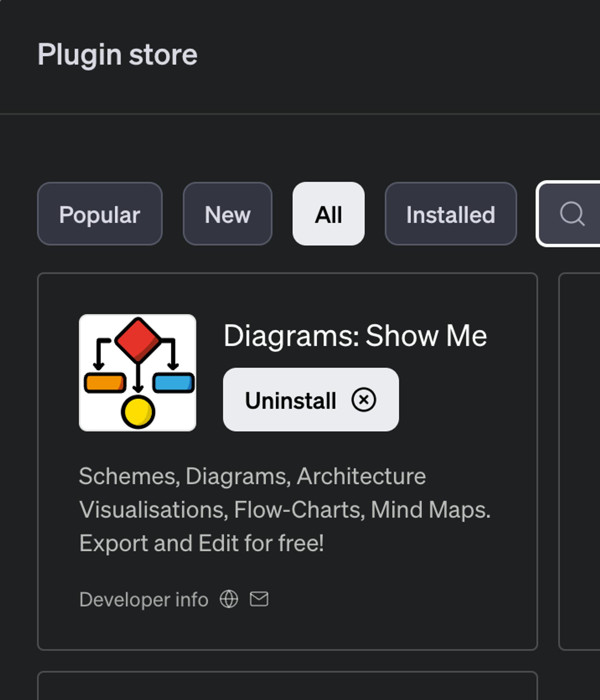The image size is (600, 700).
Task: Click the red diamond in the plugin logo
Action: click(138, 340)
